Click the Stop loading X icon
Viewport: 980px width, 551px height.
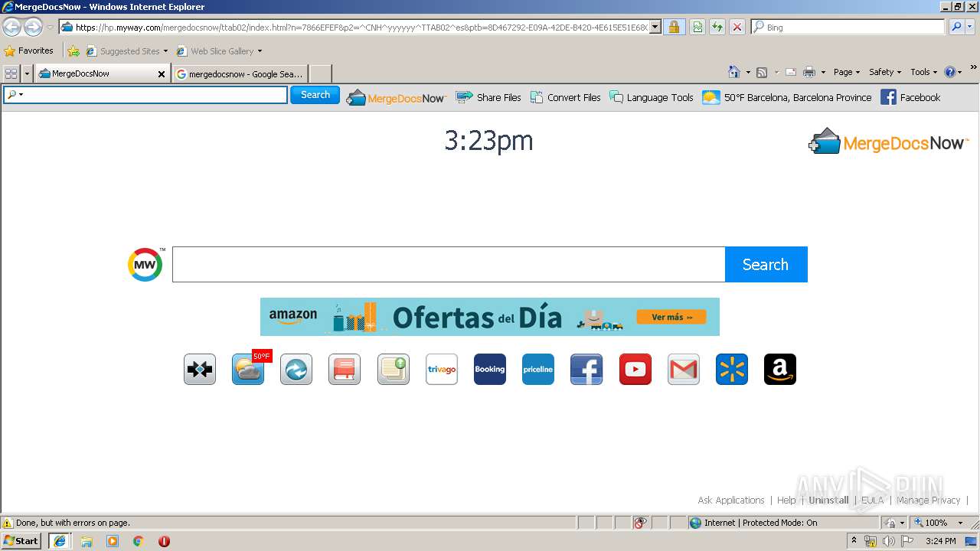[x=737, y=28]
